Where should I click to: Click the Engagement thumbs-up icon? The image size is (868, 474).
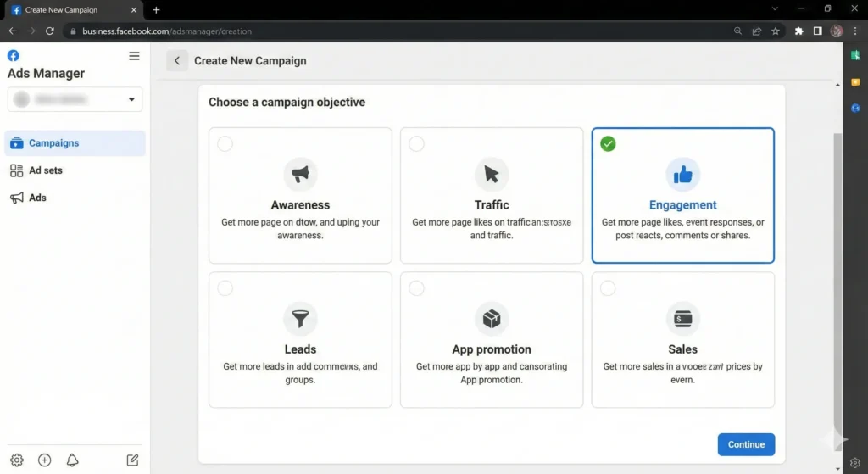pos(682,175)
